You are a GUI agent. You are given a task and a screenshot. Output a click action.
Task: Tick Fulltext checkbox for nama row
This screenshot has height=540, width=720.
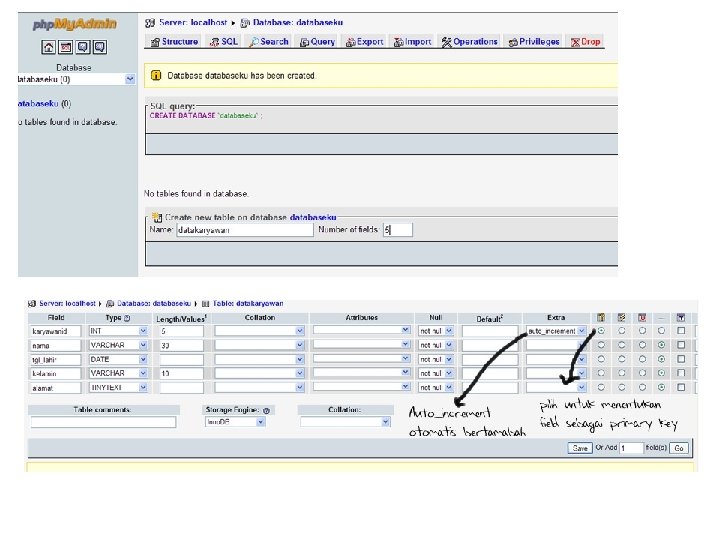pos(681,345)
